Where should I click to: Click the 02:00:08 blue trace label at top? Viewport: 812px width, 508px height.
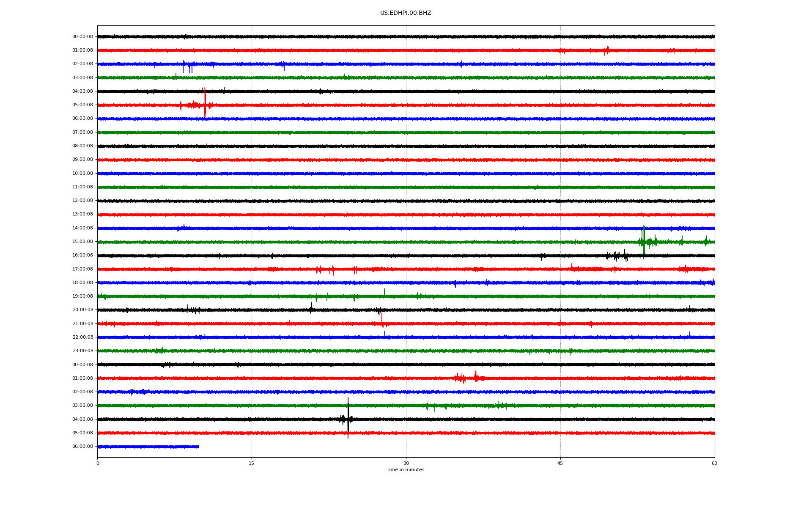pos(82,64)
